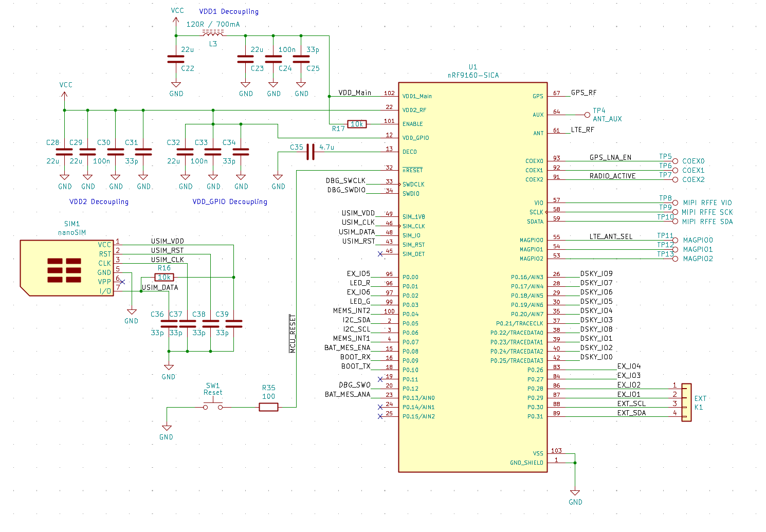Click the C35 4.7u capacitor symbol
Viewport: 766px width, 532px height.
[x=310, y=152]
